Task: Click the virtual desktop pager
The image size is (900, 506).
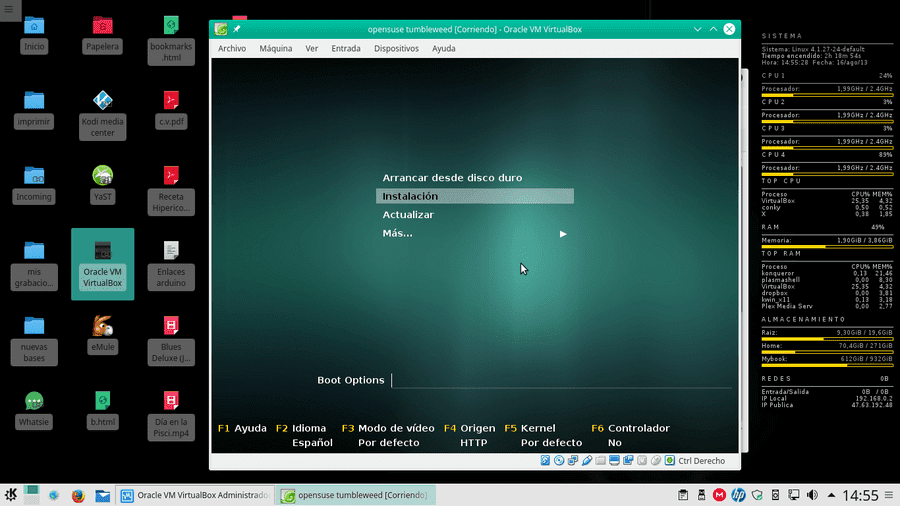Action: point(32,495)
